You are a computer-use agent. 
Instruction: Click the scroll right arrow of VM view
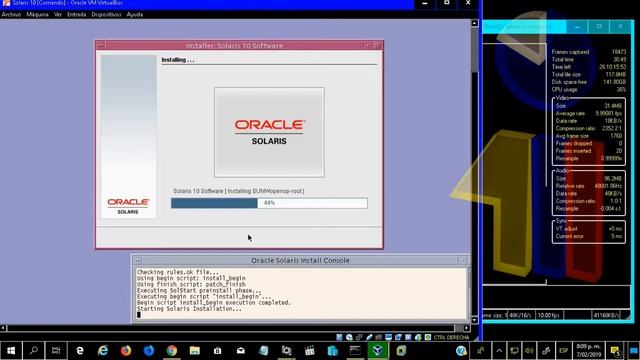(467, 328)
